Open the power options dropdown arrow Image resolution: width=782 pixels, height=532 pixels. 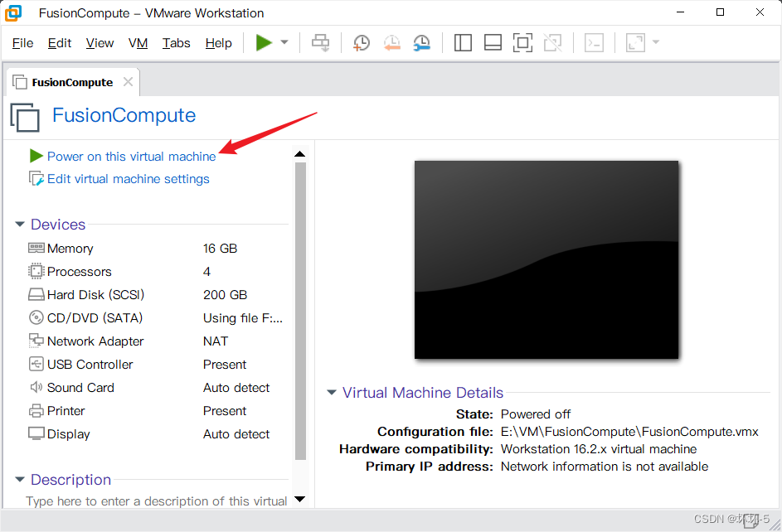click(284, 43)
